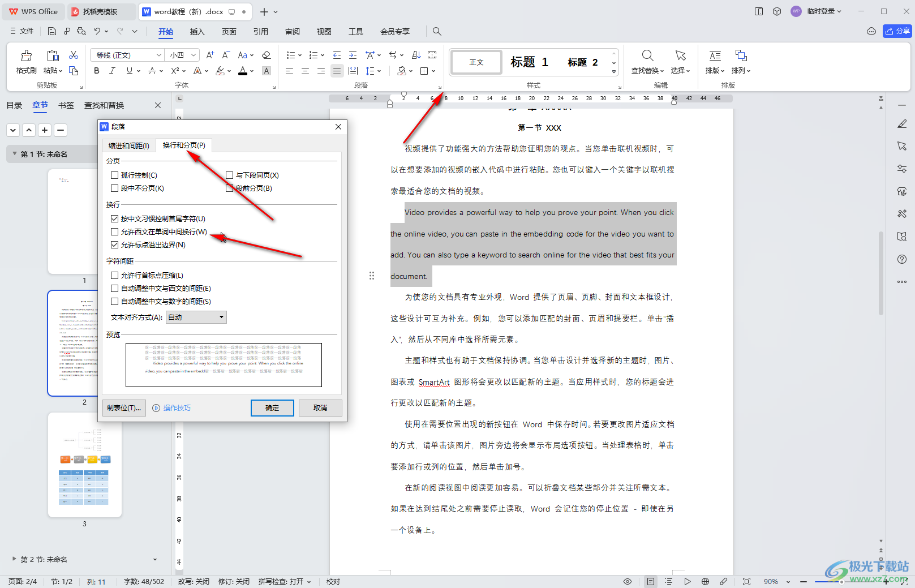
Task: Open the 插入 ribbon tab
Action: point(197,32)
